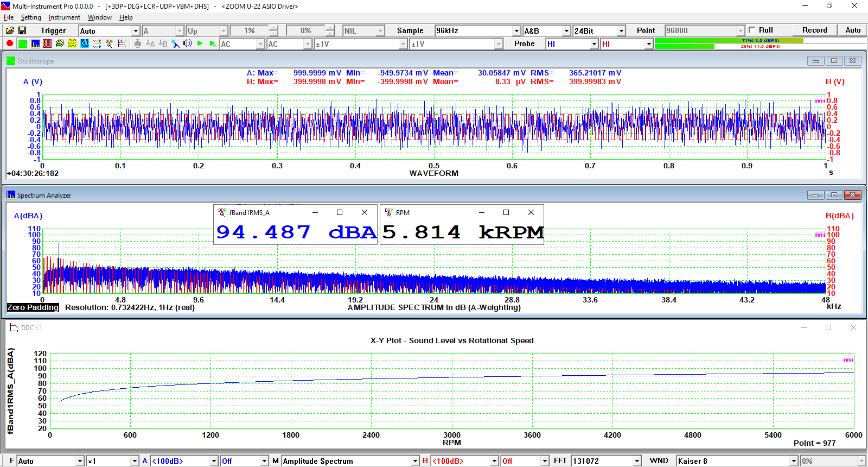Screen dimensions: 868x467
Task: Open the DDC derived data curve icon
Action: (x=122, y=43)
